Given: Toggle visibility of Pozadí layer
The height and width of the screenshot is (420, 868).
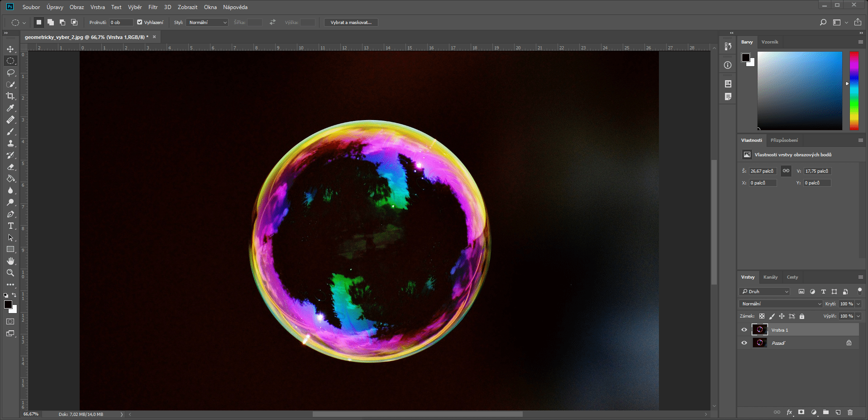Looking at the screenshot, I should (744, 343).
